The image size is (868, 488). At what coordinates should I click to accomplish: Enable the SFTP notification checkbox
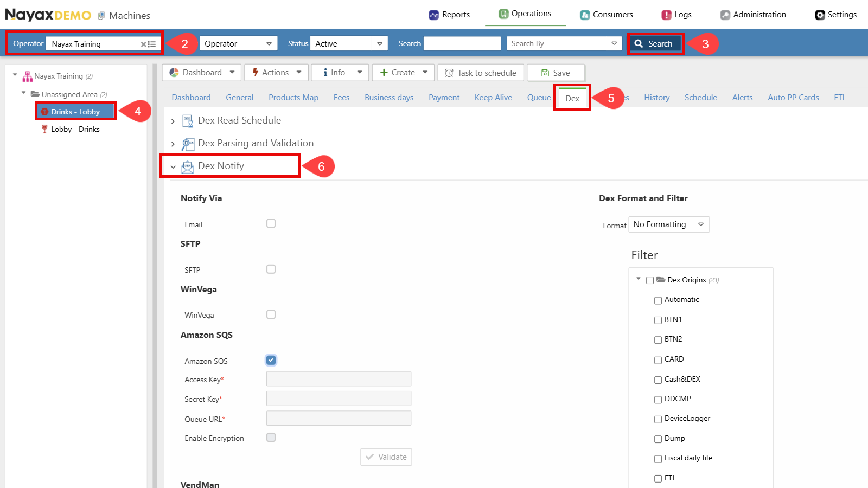pos(271,269)
